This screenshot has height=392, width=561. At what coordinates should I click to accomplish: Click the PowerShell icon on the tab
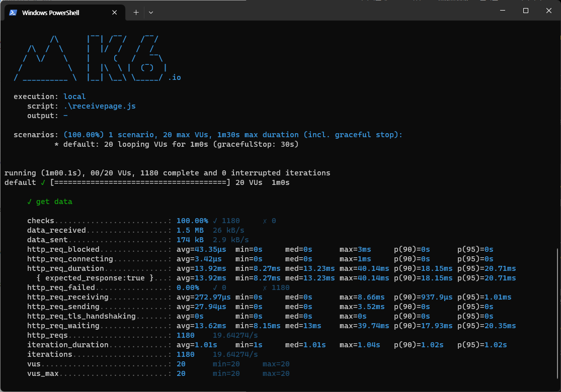click(13, 13)
